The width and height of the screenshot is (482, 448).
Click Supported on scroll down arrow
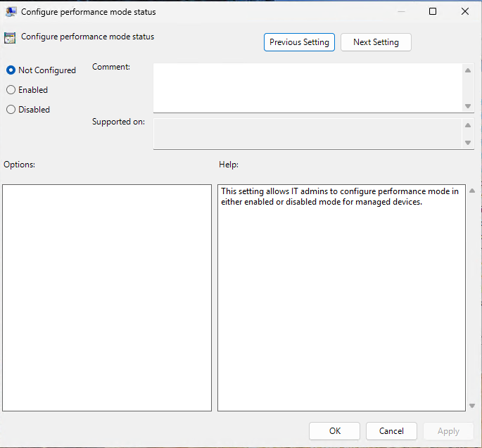pos(468,143)
